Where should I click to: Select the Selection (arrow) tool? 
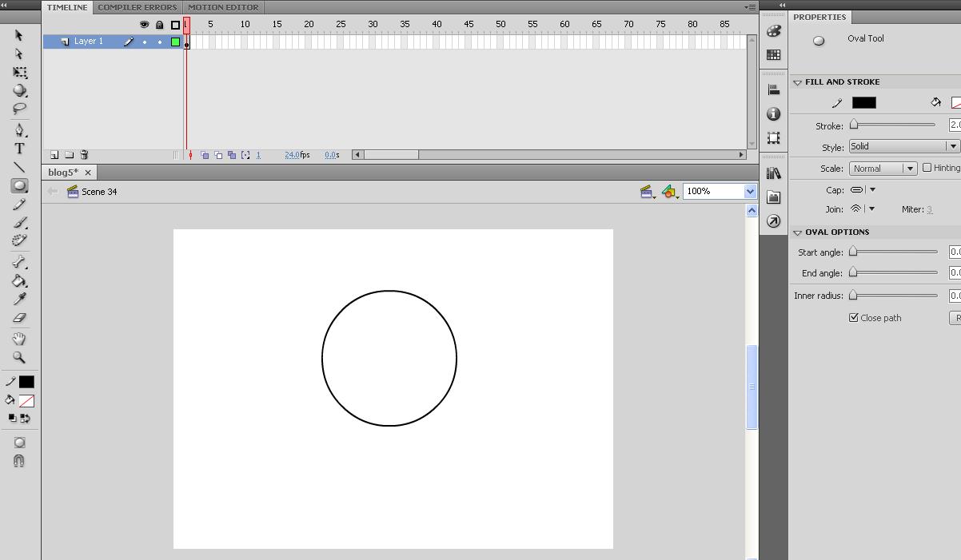(19, 35)
